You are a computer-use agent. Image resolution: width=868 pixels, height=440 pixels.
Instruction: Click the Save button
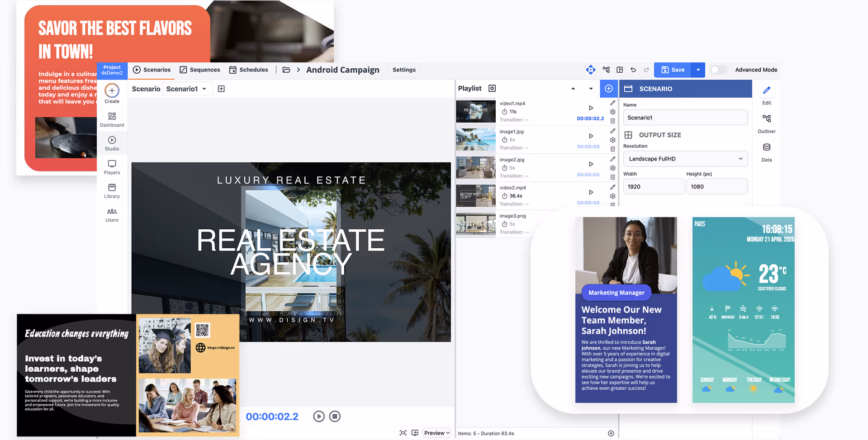click(x=673, y=70)
